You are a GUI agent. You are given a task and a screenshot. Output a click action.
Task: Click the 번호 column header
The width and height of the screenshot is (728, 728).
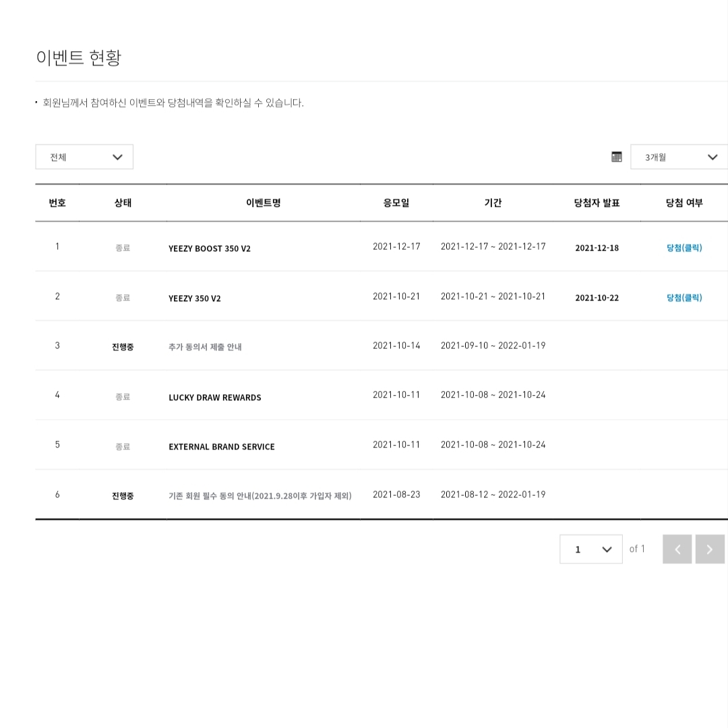pyautogui.click(x=57, y=203)
